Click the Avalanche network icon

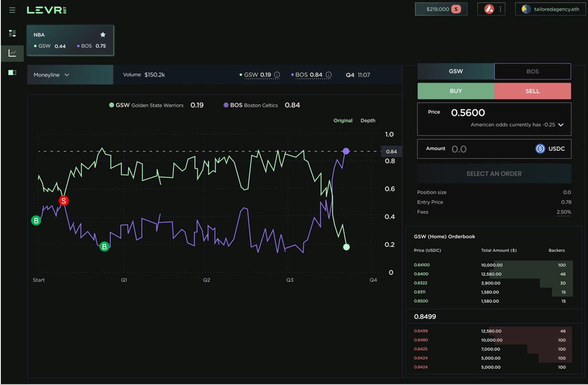[x=490, y=8]
